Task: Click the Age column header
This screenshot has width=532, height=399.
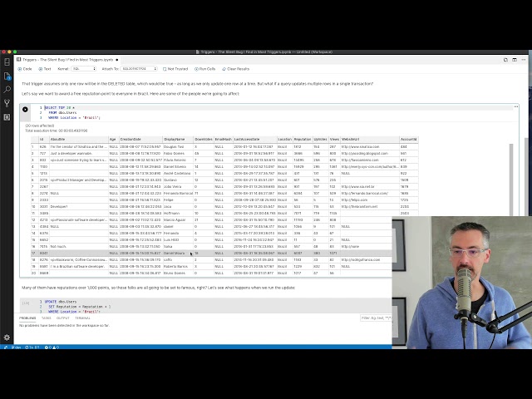Action: click(113, 140)
